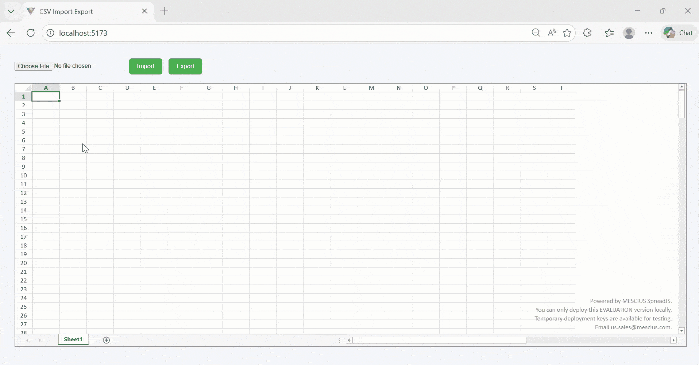699x365 pixels.
Task: Click the horizontal scrollbar thumb
Action: [440, 340]
